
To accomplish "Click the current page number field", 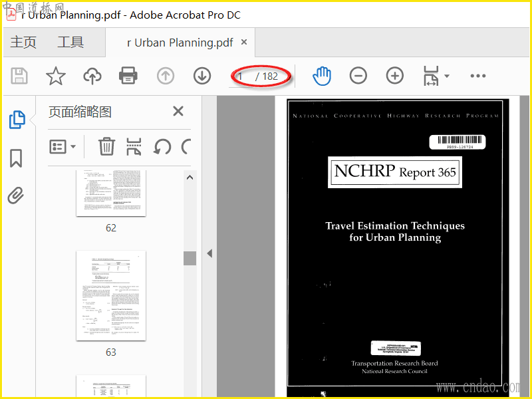I will pyautogui.click(x=242, y=76).
